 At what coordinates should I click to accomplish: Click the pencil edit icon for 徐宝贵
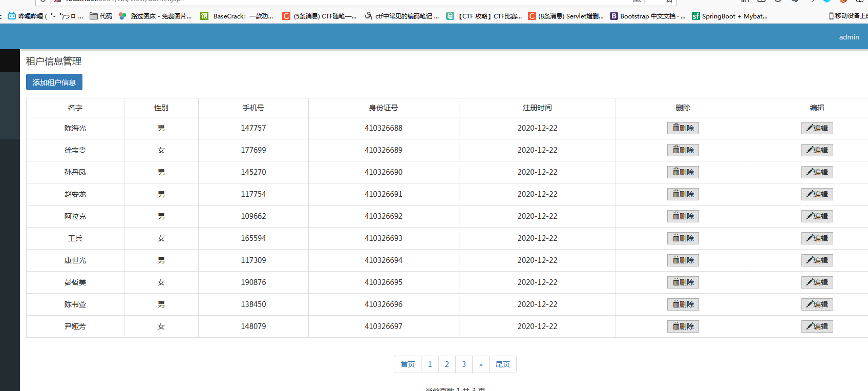click(x=810, y=150)
